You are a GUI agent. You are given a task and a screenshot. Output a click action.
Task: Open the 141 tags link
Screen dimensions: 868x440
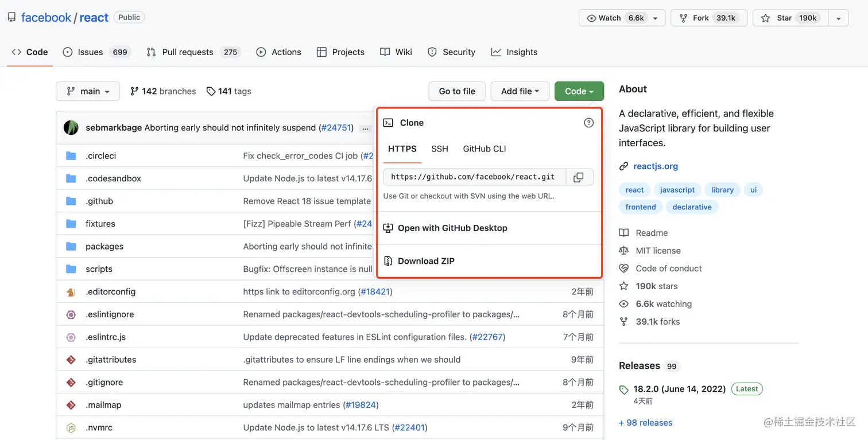pyautogui.click(x=228, y=91)
